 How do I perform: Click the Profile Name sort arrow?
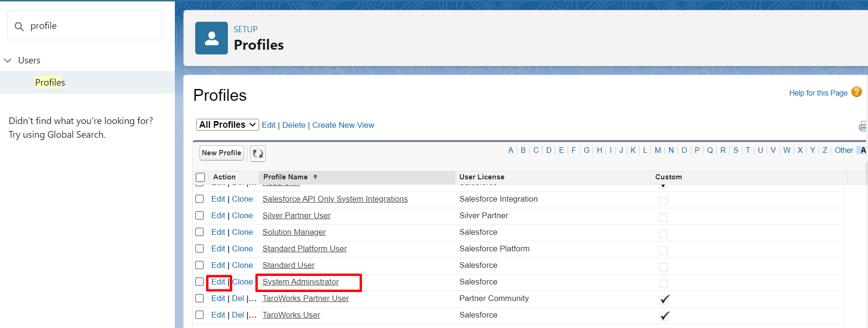[x=315, y=177]
